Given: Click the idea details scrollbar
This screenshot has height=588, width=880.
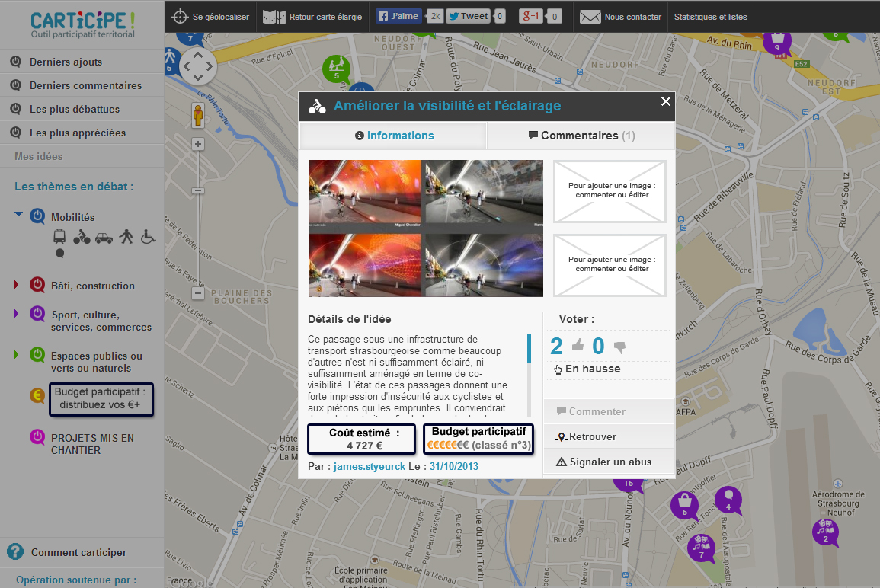Looking at the screenshot, I should 529,373.
